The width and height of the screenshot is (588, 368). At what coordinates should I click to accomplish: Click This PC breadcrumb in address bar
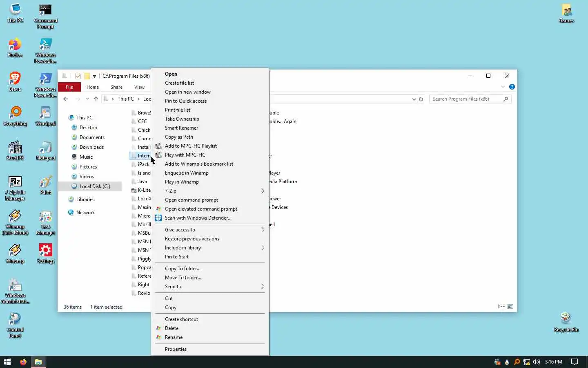point(125,99)
